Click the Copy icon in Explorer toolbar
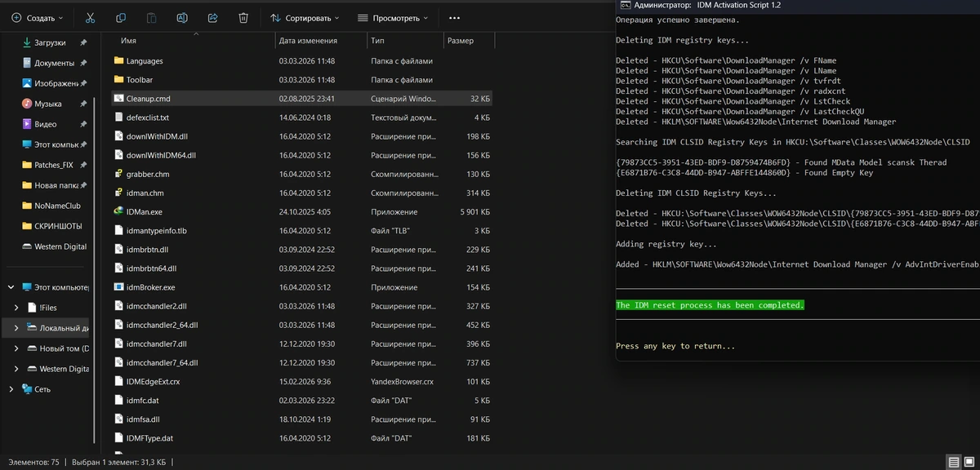The image size is (980, 470). tap(121, 17)
